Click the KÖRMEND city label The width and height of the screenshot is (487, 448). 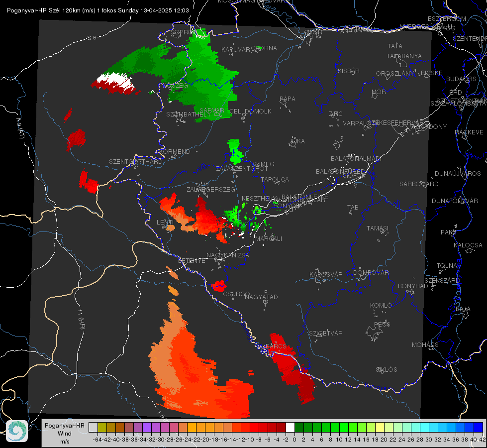click(175, 152)
